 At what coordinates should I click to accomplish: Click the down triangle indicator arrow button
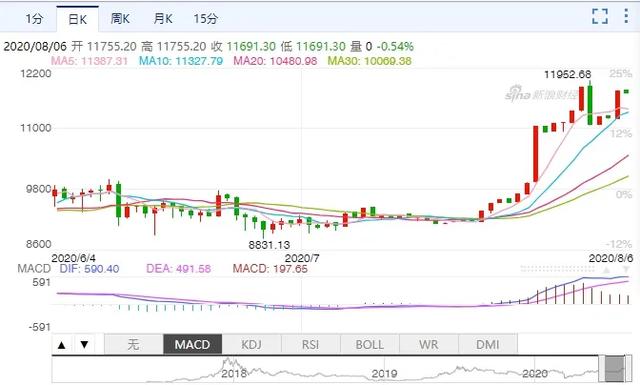tap(84, 345)
